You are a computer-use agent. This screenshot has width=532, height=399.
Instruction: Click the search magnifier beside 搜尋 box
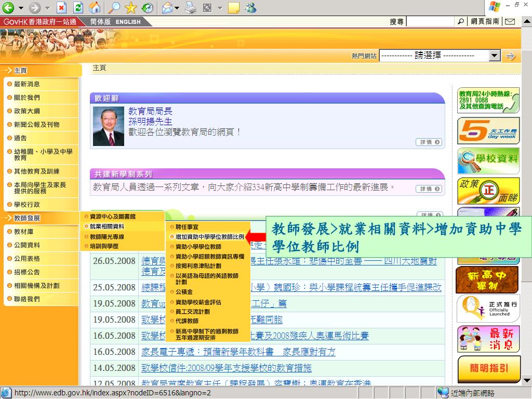click(x=461, y=21)
